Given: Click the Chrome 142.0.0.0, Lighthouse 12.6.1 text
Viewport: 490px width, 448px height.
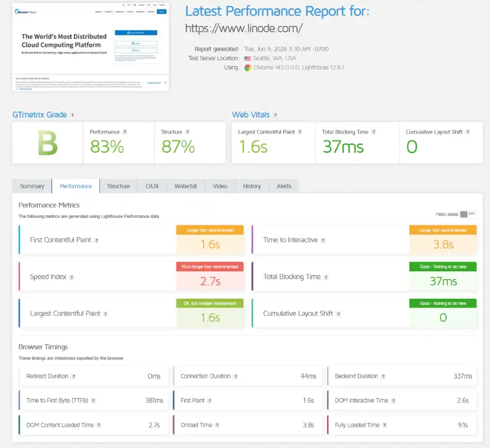Looking at the screenshot, I should coord(299,68).
